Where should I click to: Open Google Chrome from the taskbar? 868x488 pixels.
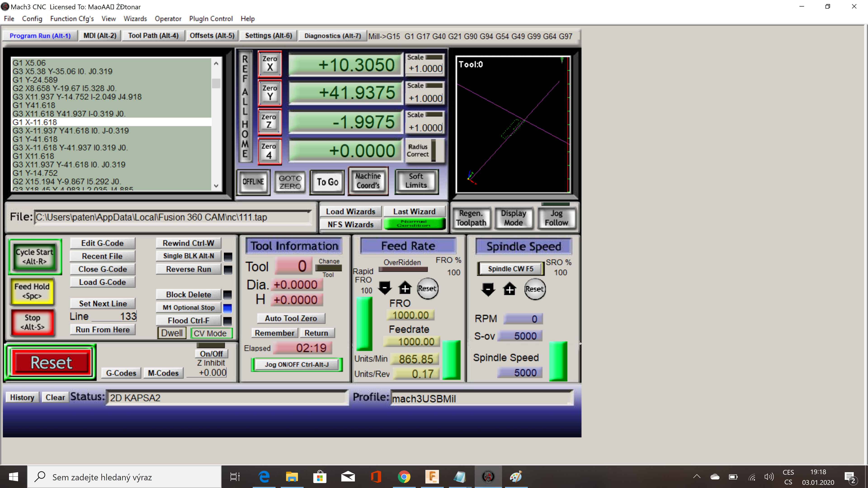point(404,476)
